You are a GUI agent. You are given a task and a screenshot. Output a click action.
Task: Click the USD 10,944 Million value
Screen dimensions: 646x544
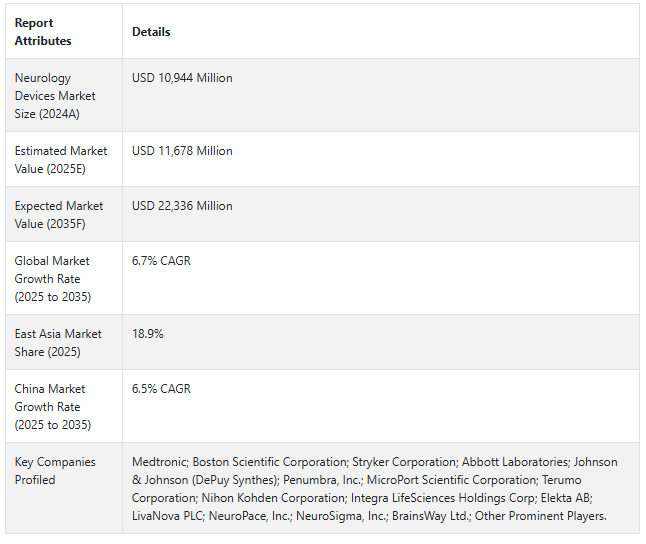[182, 78]
